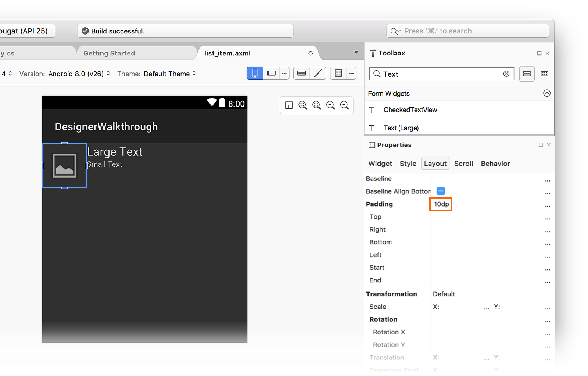Click the action bar display icon
The width and height of the screenshot is (588, 376).
coord(301,73)
